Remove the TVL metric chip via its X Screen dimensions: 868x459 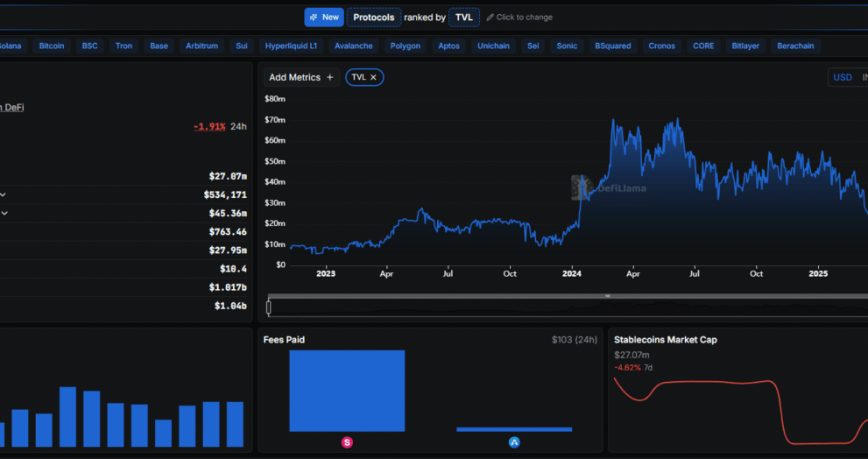[373, 77]
